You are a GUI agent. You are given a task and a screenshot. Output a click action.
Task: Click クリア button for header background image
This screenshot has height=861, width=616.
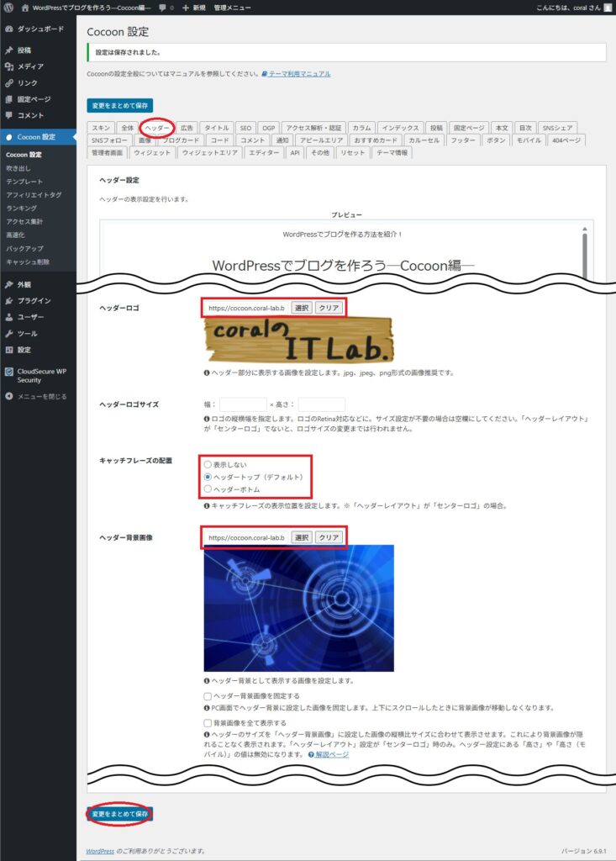329,537
